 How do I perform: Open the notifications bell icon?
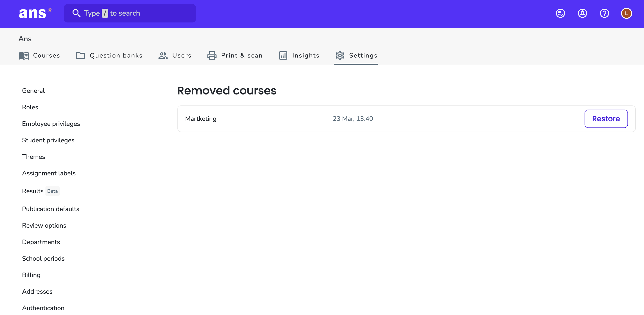click(x=582, y=13)
